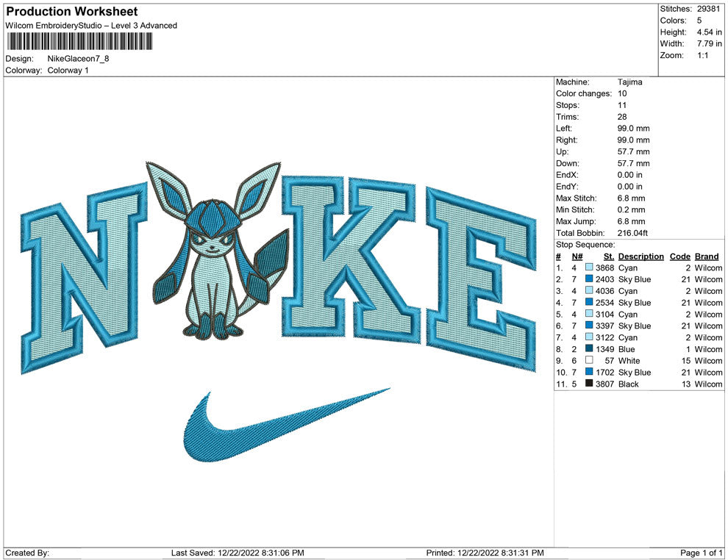Click the "Brand" column header

pyautogui.click(x=707, y=256)
